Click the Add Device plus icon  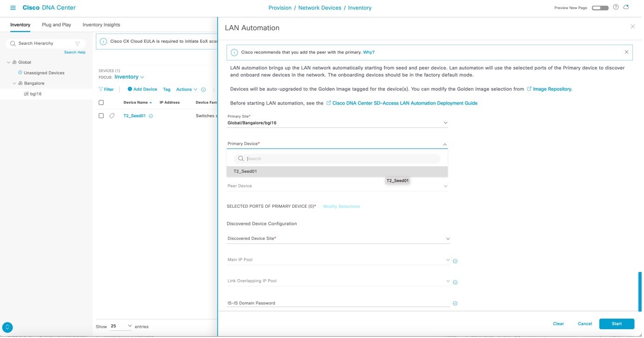130,89
